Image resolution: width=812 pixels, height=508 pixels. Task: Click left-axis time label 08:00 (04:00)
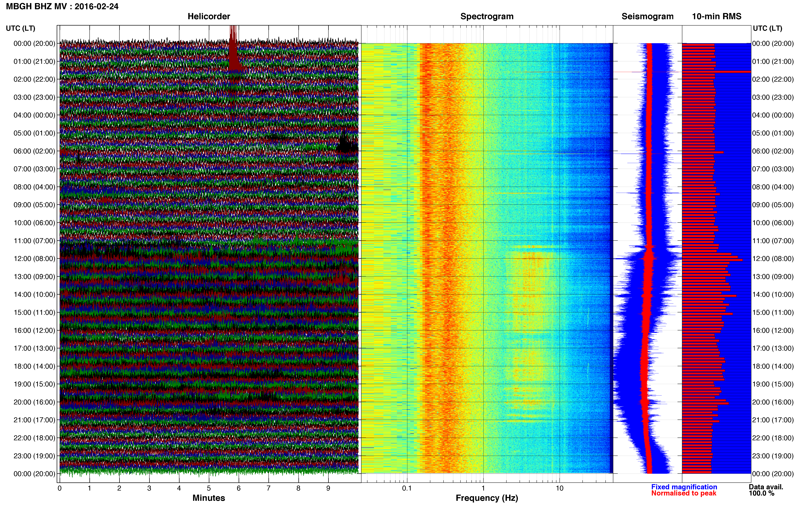[x=34, y=187]
